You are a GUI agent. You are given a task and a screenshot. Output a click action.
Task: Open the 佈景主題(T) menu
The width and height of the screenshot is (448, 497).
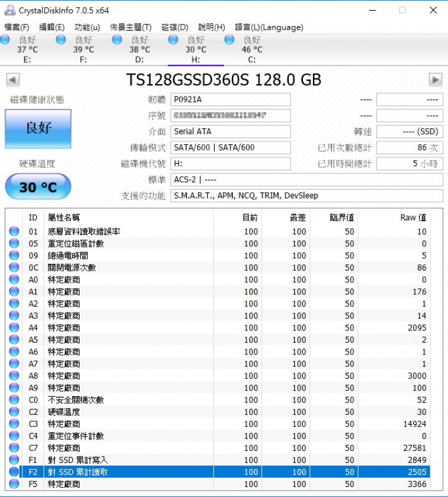pyautogui.click(x=131, y=27)
